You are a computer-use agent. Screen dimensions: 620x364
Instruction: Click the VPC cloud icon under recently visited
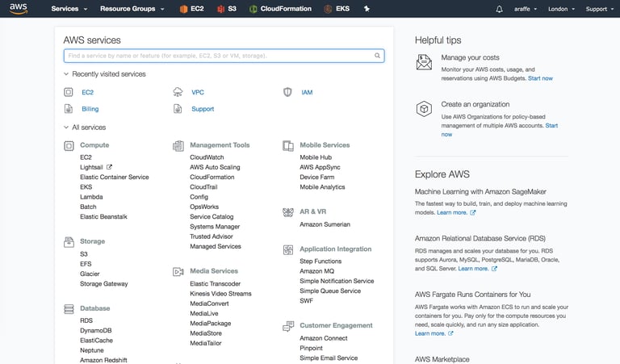pos(178,92)
